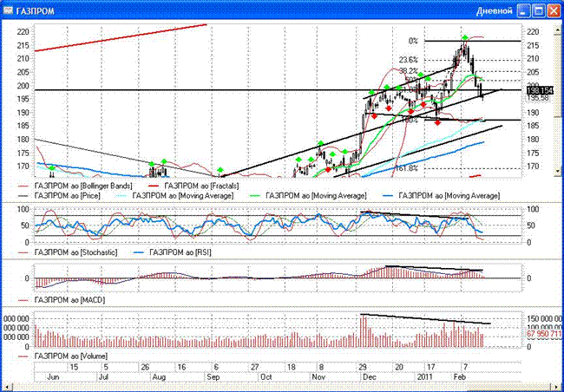Click the Дневной timeframe label

[x=494, y=11]
